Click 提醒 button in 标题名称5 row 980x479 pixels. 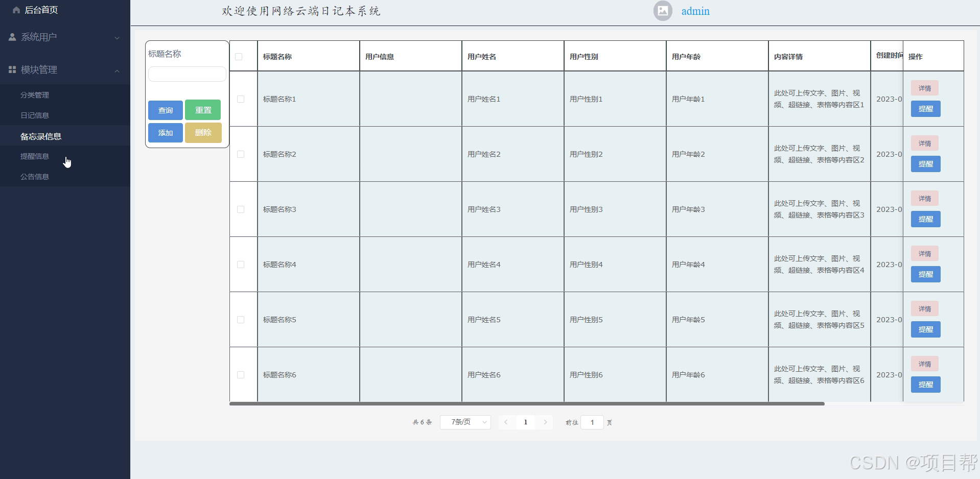pos(926,329)
